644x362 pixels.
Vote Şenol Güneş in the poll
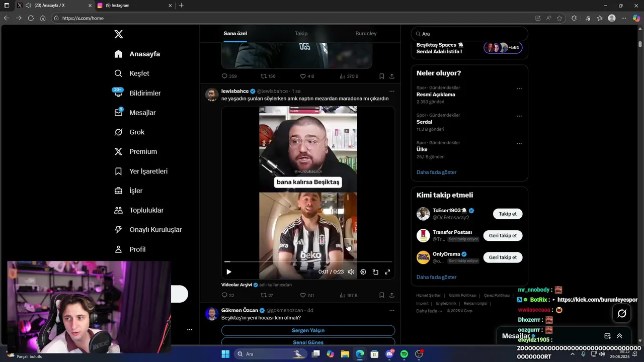pyautogui.click(x=308, y=342)
